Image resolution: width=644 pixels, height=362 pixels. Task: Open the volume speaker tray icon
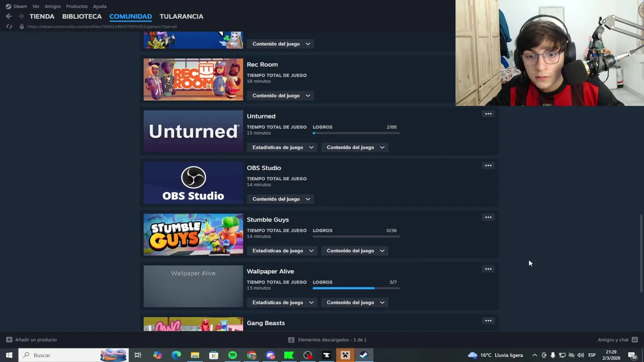tap(581, 355)
